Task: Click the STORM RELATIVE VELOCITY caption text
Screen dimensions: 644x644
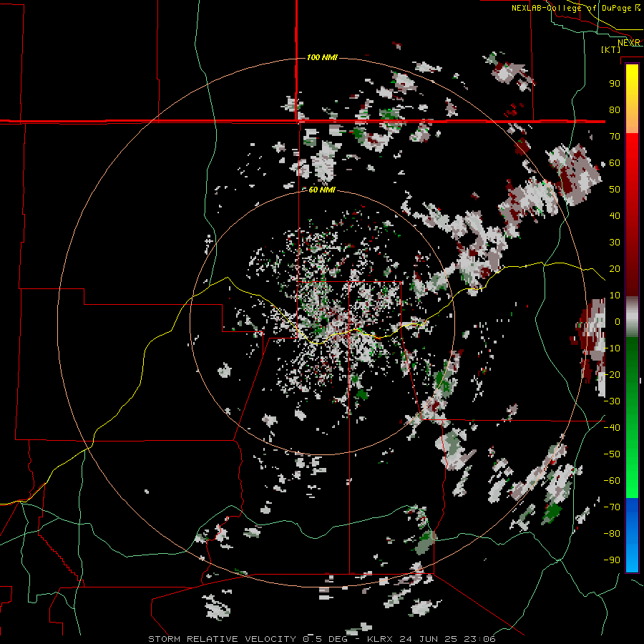Action: click(223, 639)
